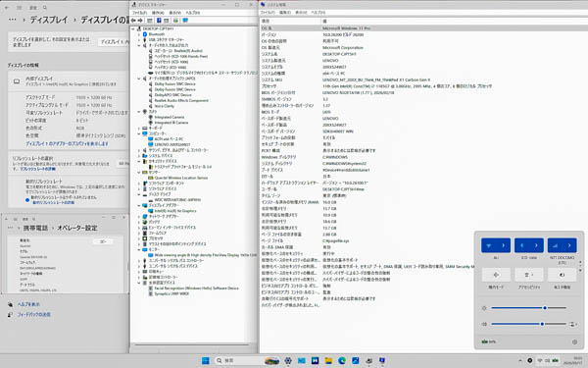Screen dimensions: 588x368
Task: Open Device Manager Action menu
Action: coord(158,13)
